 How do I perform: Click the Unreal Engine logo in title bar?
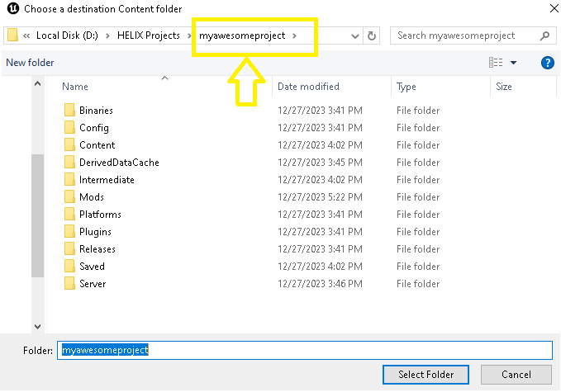click(12, 9)
